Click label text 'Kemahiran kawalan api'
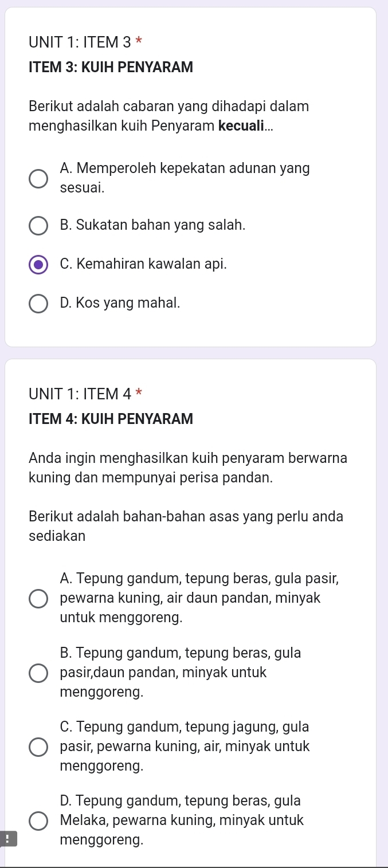Screen dimensions: 388x868 coord(143,264)
